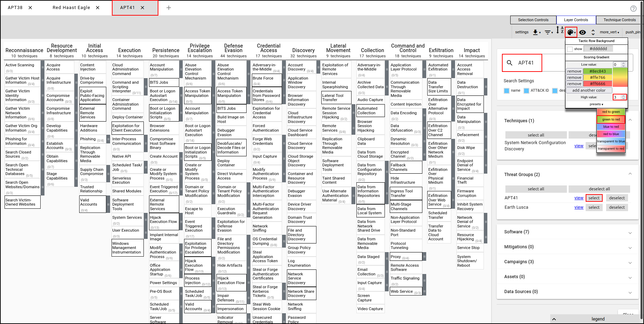Click the #ff6666 red gradient color
644x324 pixels.
(597, 84)
